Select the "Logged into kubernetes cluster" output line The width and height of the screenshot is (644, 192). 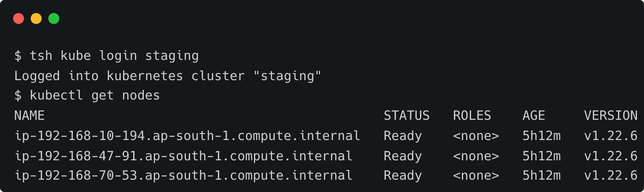pos(168,76)
